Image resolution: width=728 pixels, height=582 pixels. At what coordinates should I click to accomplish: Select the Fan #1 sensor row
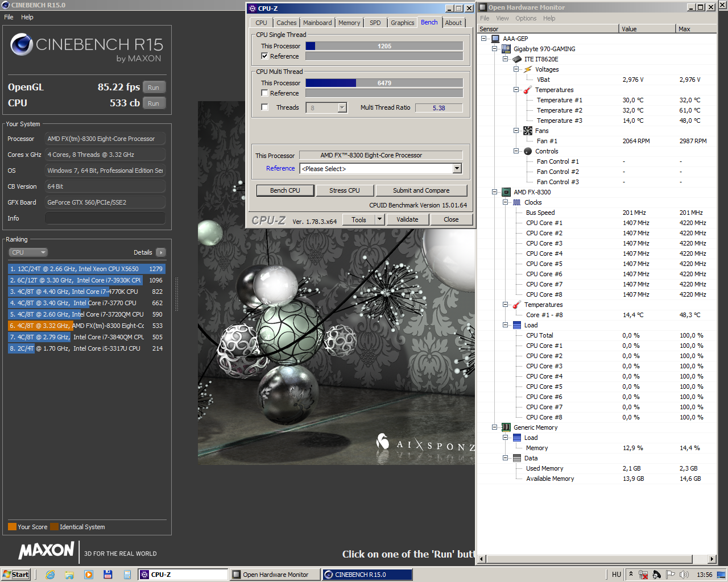[597, 141]
